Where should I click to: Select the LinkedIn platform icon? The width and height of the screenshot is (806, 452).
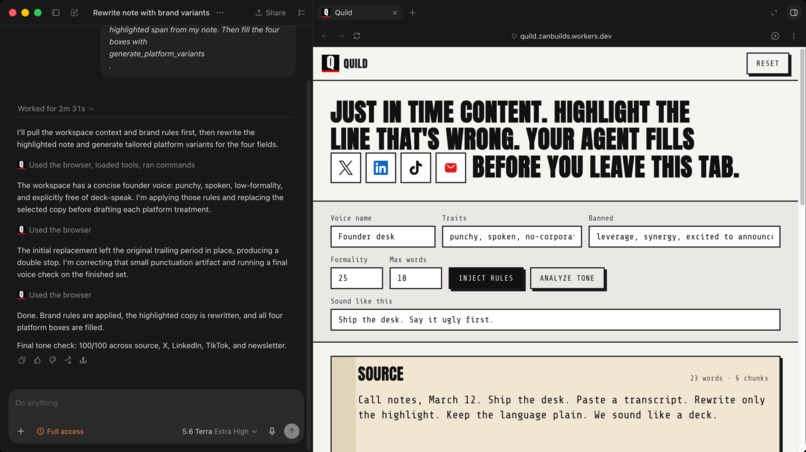coord(380,168)
